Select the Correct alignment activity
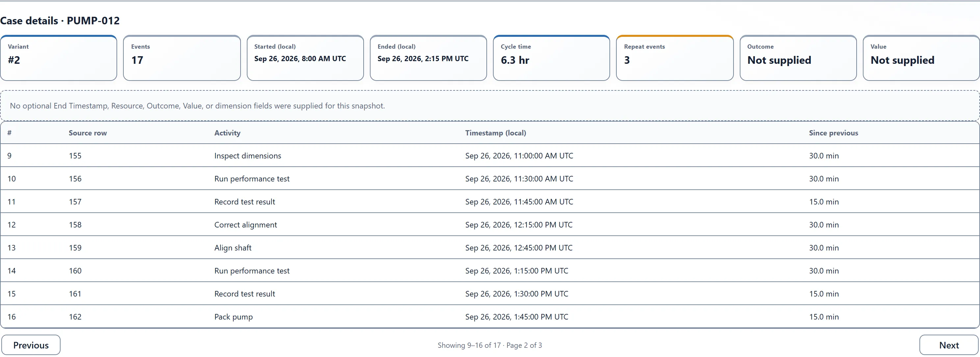This screenshot has height=357, width=980. tap(246, 225)
